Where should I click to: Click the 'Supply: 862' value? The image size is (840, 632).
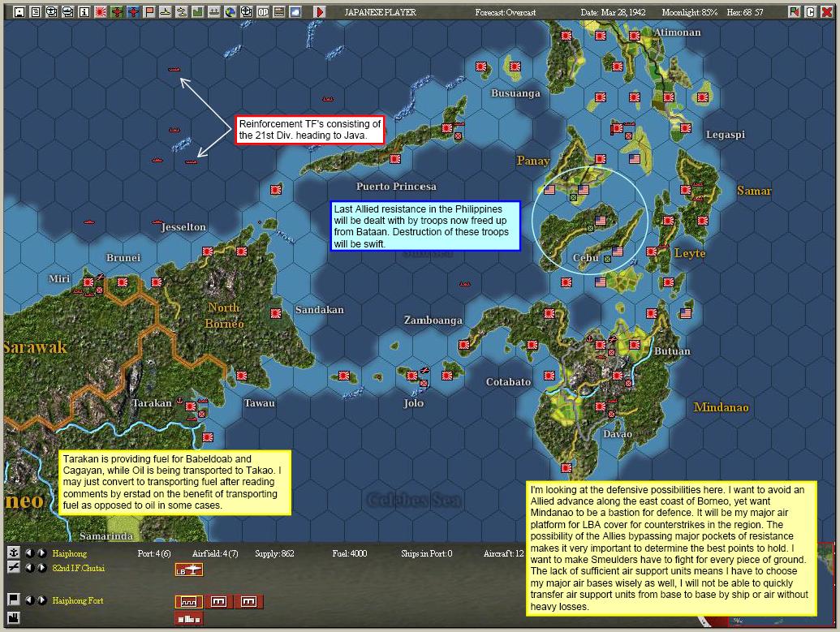[x=274, y=553]
